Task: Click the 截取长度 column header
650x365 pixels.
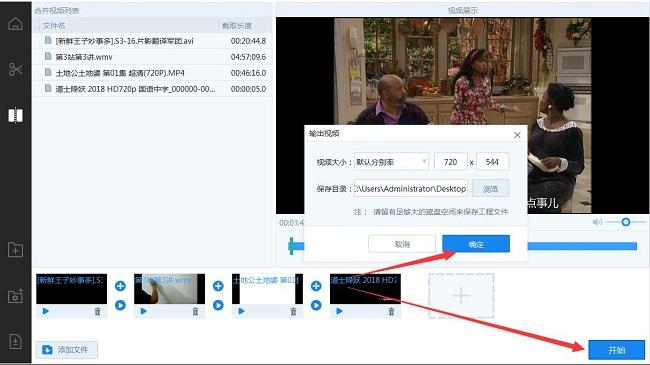Action: (237, 26)
